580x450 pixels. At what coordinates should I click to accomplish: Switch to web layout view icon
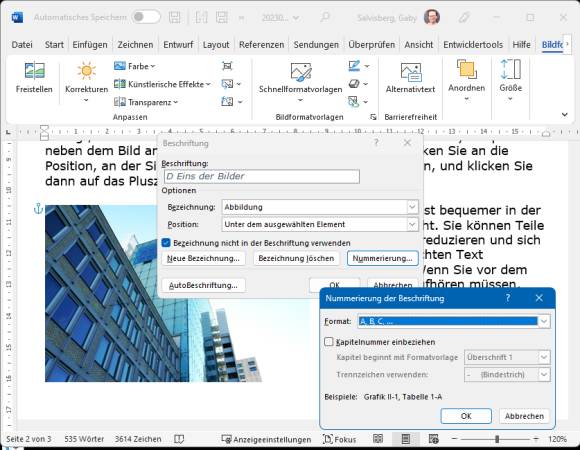(x=433, y=439)
